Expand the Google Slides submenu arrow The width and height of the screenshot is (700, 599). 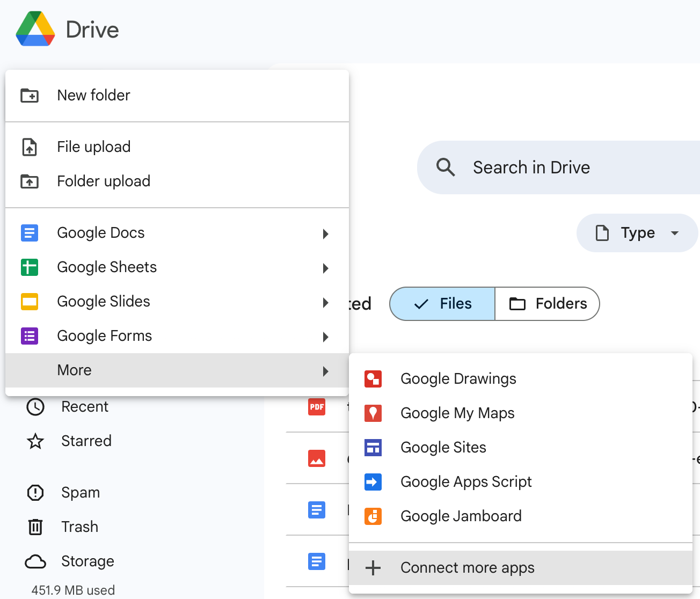pyautogui.click(x=325, y=302)
